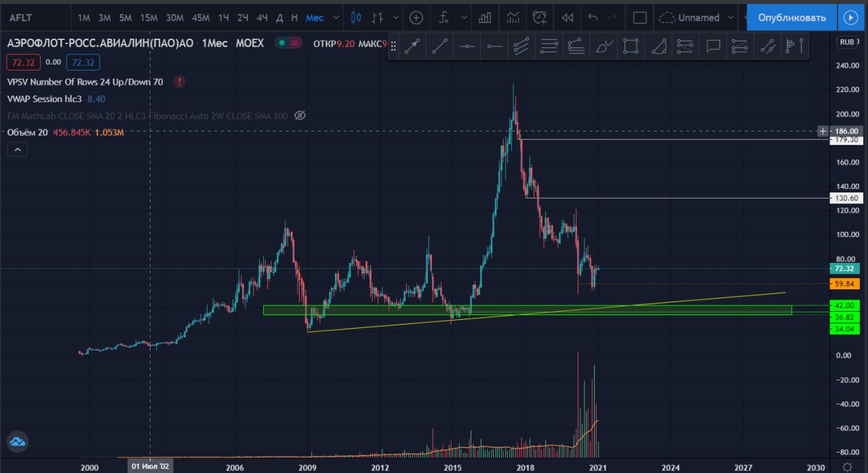Toggle the market status indicator pill
Image resolution: width=868 pixels, height=473 pixels.
coord(289,43)
